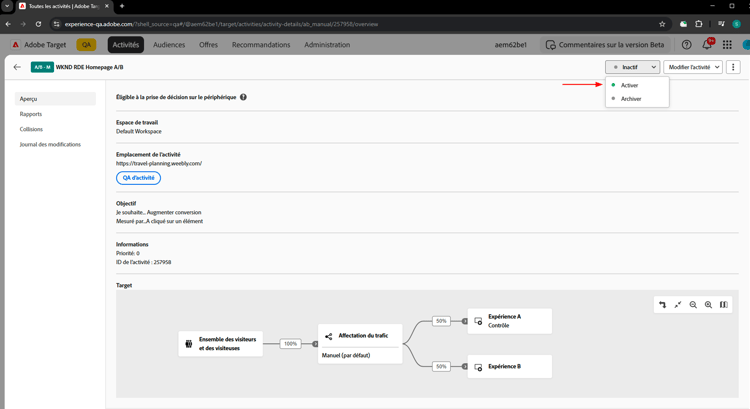Click the experience icon in Expérience B node
Image resolution: width=750 pixels, height=409 pixels.
478,367
